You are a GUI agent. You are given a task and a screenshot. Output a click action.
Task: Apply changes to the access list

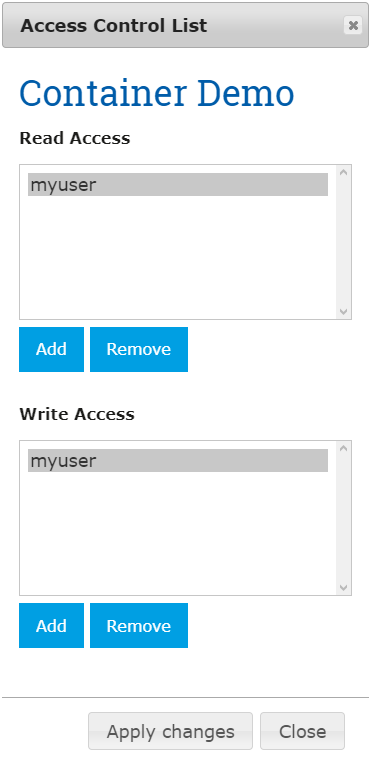(171, 731)
